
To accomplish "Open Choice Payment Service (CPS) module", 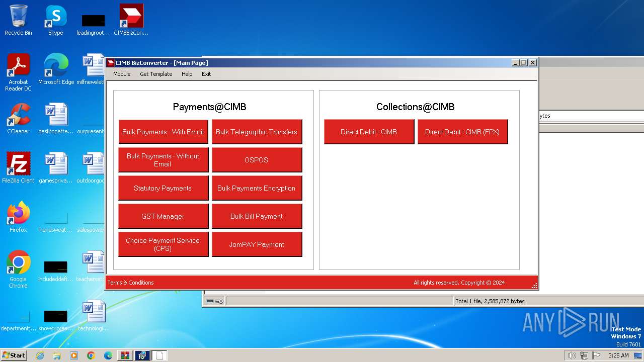I will [163, 244].
